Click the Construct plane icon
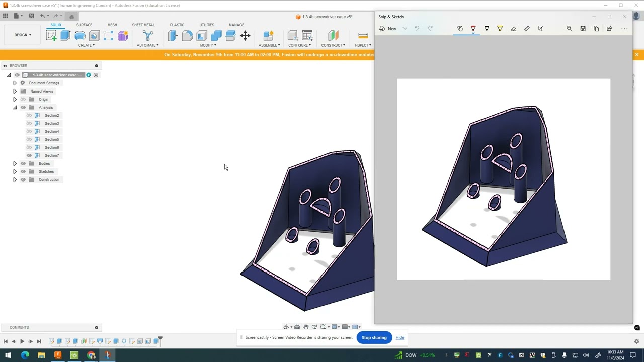Viewport: 644px width, 362px height. 333,35
